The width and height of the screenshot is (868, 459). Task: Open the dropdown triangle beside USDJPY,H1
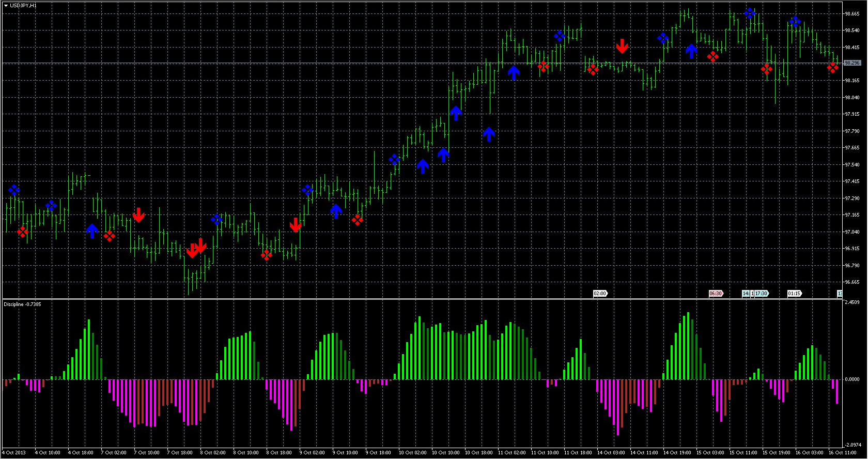pyautogui.click(x=6, y=5)
